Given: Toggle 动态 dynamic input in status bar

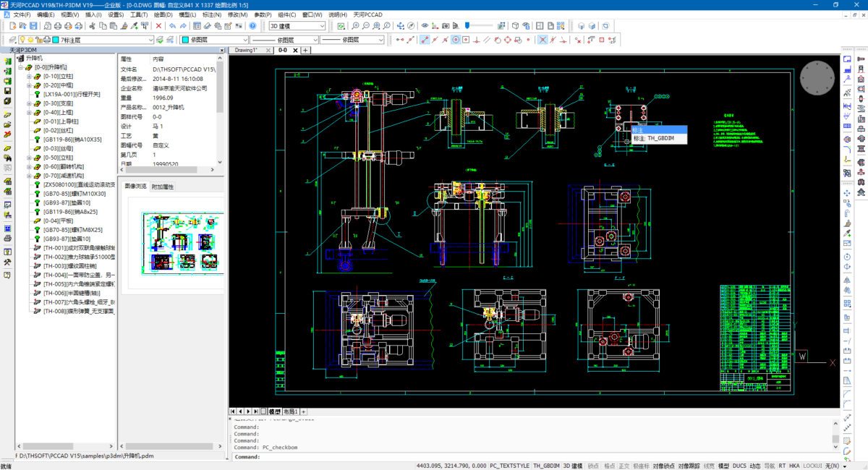Looking at the screenshot, I should 755,466.
